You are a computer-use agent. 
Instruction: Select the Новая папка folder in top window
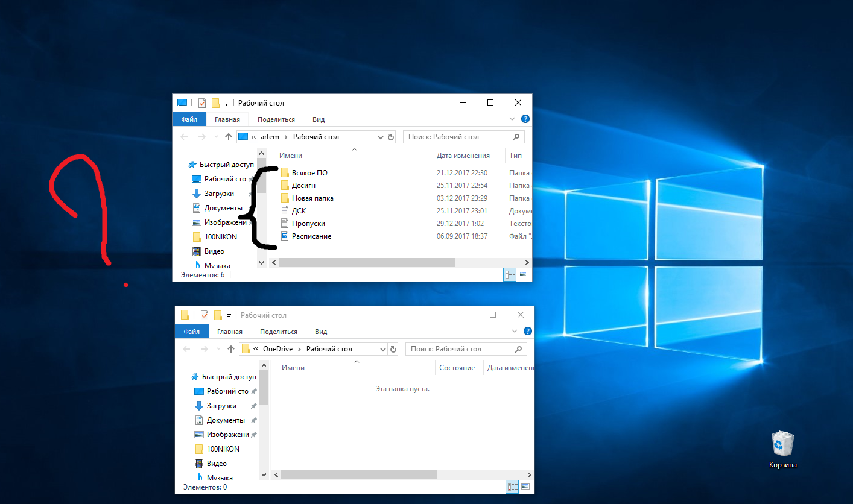pyautogui.click(x=312, y=198)
